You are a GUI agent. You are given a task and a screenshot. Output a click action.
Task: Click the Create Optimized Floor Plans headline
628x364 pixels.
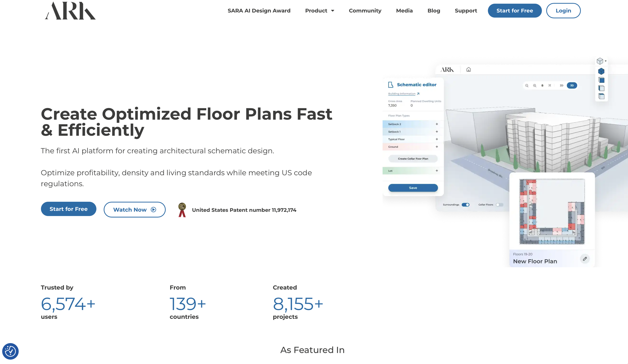[x=187, y=122]
